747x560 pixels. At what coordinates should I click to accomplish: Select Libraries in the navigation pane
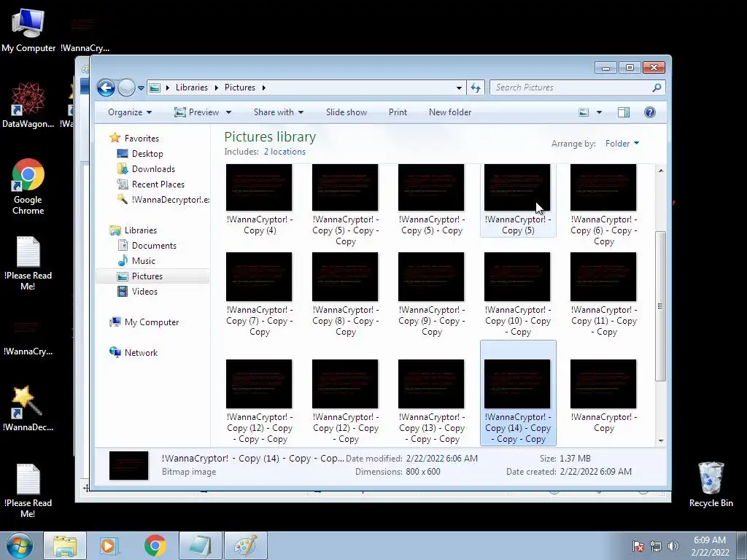(141, 230)
